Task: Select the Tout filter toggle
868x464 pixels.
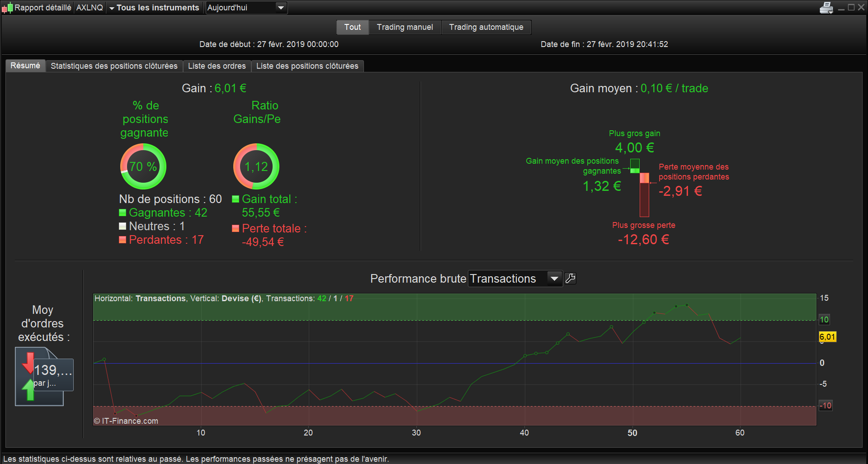Action: tap(353, 27)
